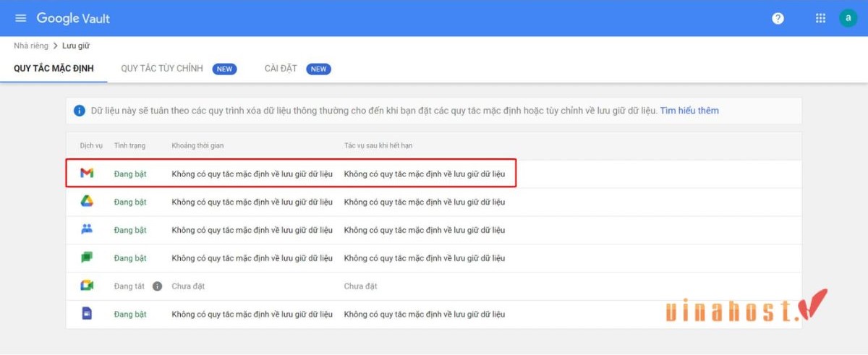
Task: Click Drive row Tác vụ sau khi hết hạn cell
Action: 425,202
